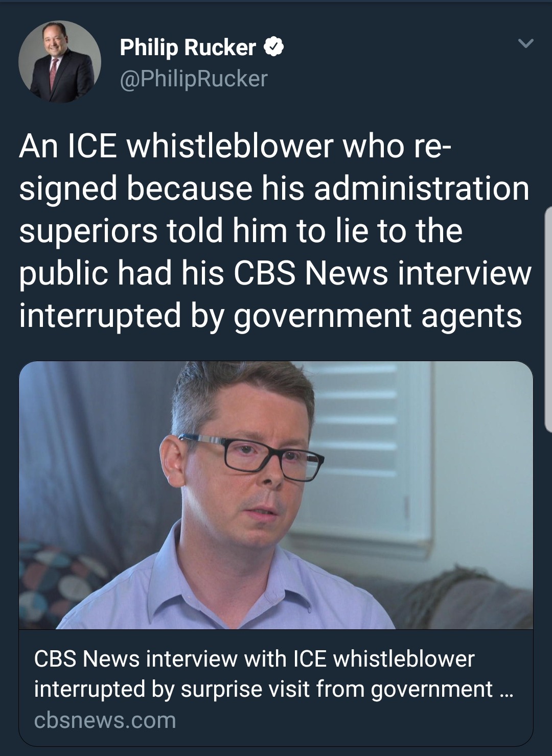552x756 pixels.
Task: Click the word 'whistleblower' in tweet text
Action: [x=229, y=146]
